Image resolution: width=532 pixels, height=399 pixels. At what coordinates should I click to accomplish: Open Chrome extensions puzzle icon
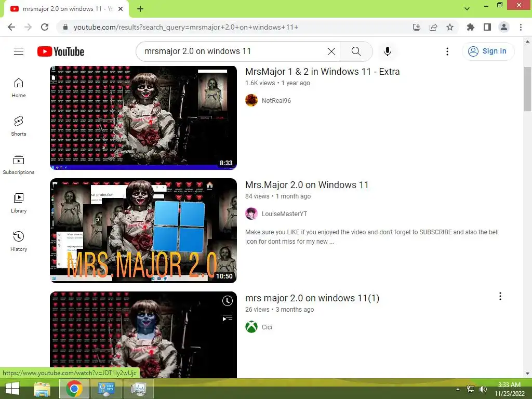tap(471, 27)
